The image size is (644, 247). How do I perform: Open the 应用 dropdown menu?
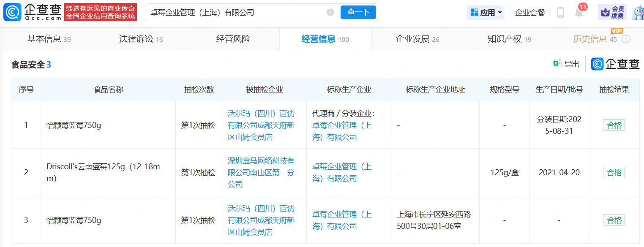point(486,13)
